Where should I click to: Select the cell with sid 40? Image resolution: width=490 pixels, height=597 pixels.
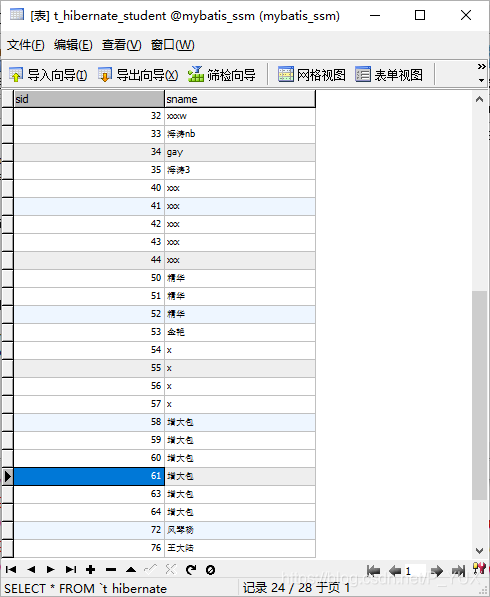point(89,188)
